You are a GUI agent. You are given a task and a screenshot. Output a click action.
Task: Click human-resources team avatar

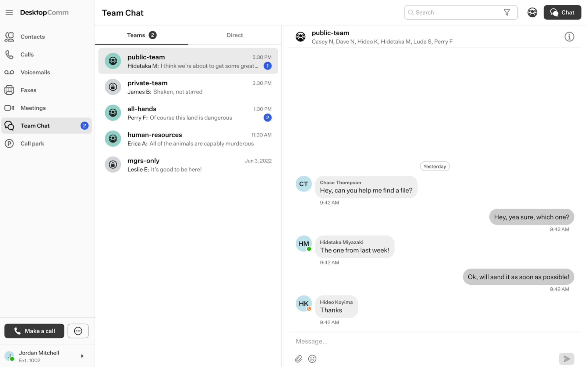113,139
